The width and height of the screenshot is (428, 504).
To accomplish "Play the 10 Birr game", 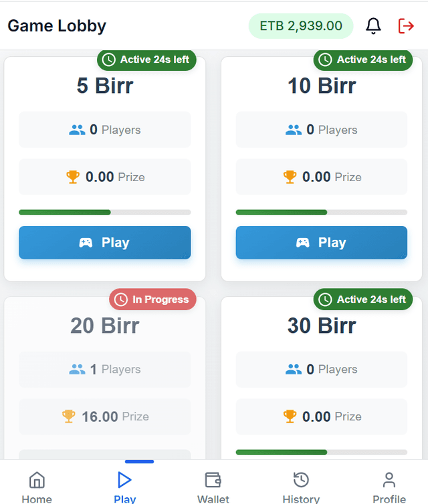I will point(322,243).
